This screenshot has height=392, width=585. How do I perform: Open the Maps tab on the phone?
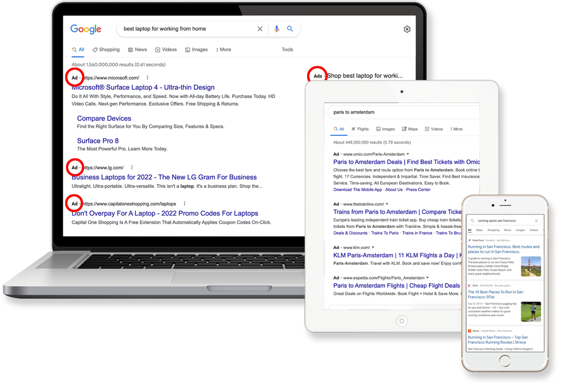(479, 230)
